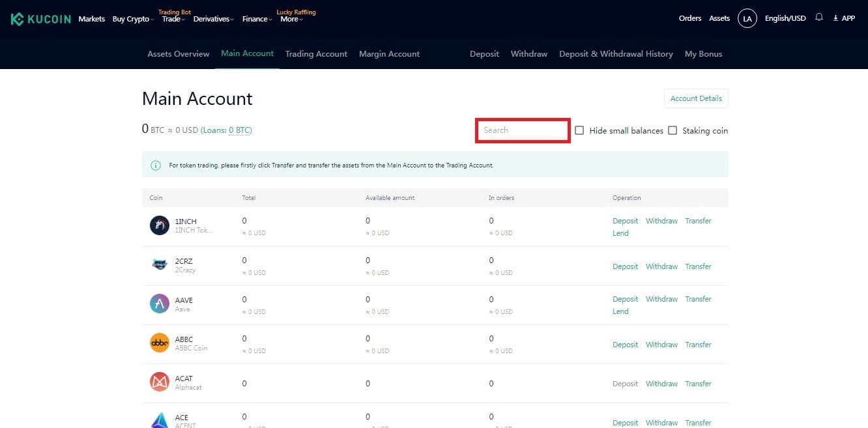
Task: Click the Account Details button
Action: [x=696, y=98]
